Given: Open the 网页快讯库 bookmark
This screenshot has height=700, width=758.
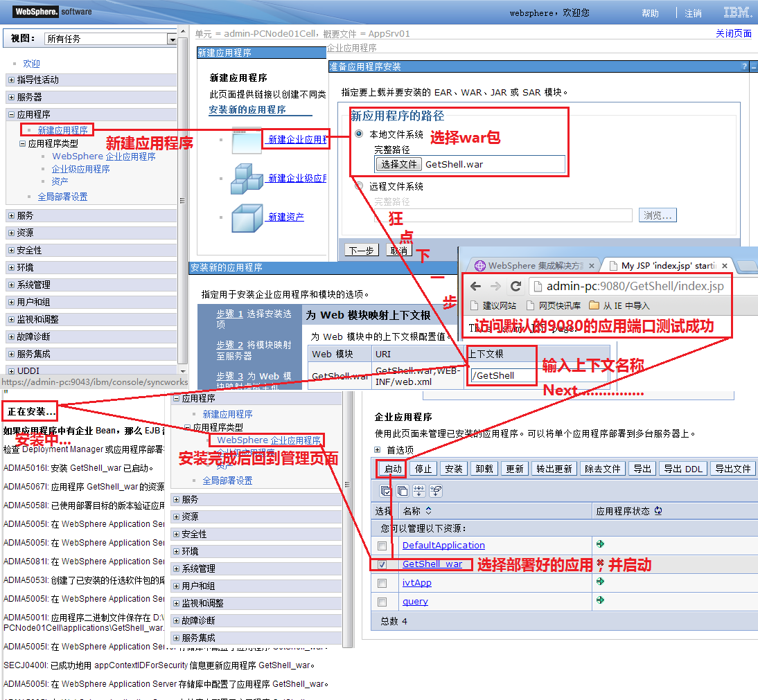Looking at the screenshot, I should pos(554,306).
